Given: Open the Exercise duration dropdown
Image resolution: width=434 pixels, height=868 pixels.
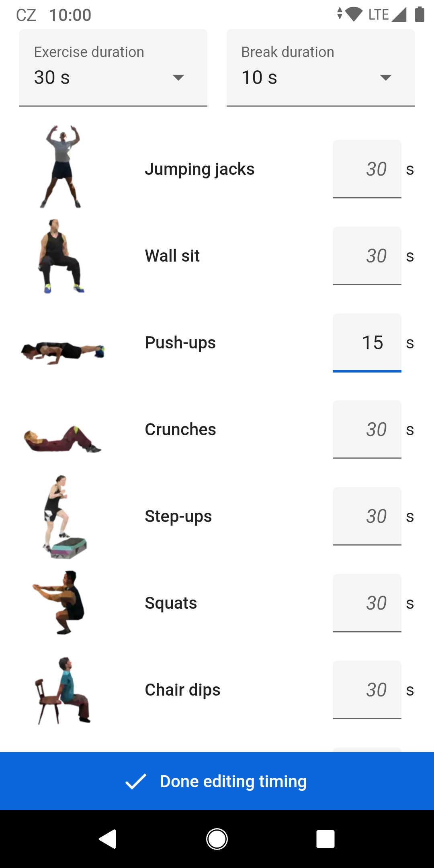Looking at the screenshot, I should click(x=113, y=68).
